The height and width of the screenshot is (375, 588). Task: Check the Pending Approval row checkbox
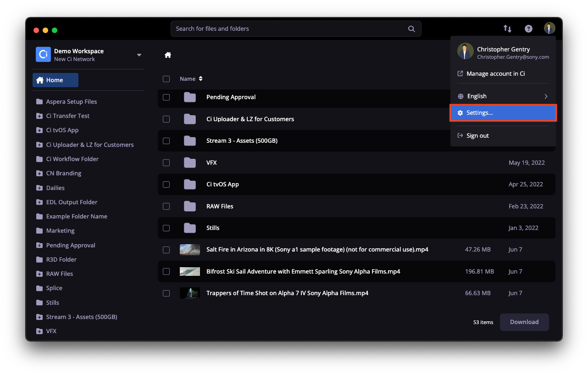[x=166, y=97]
